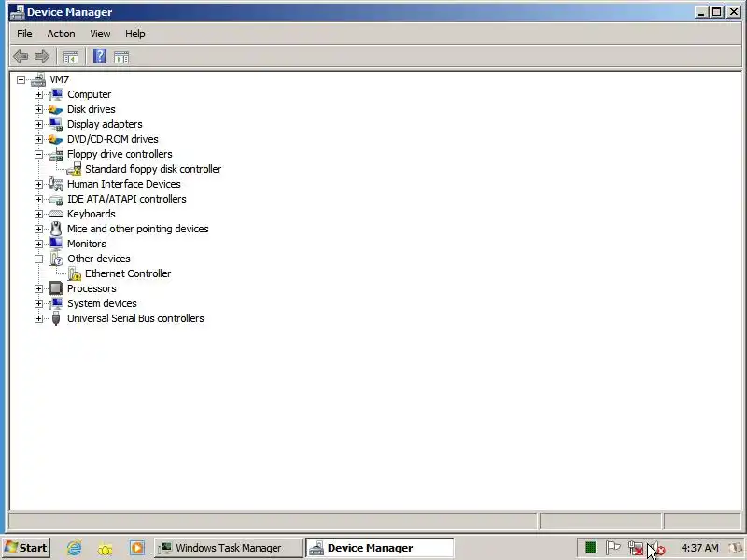The height and width of the screenshot is (560, 747).
Task: Select the Universal Serial Bus controllers label
Action: point(135,318)
